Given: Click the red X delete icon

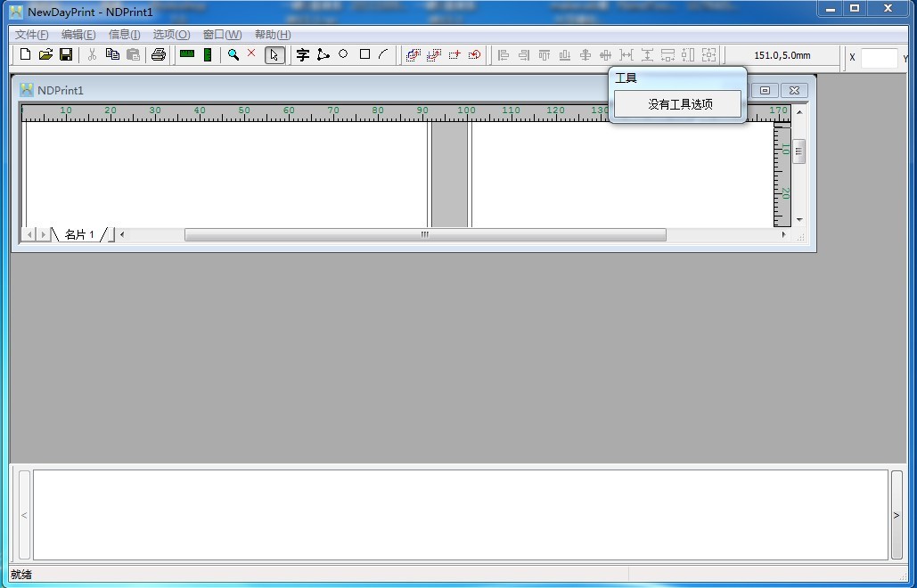Looking at the screenshot, I should [x=251, y=53].
